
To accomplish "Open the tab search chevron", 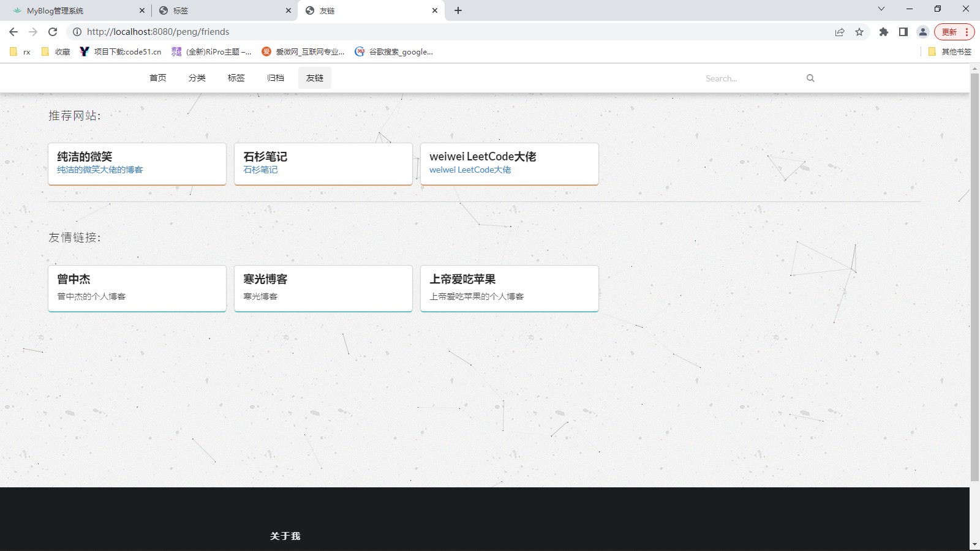I will [881, 9].
